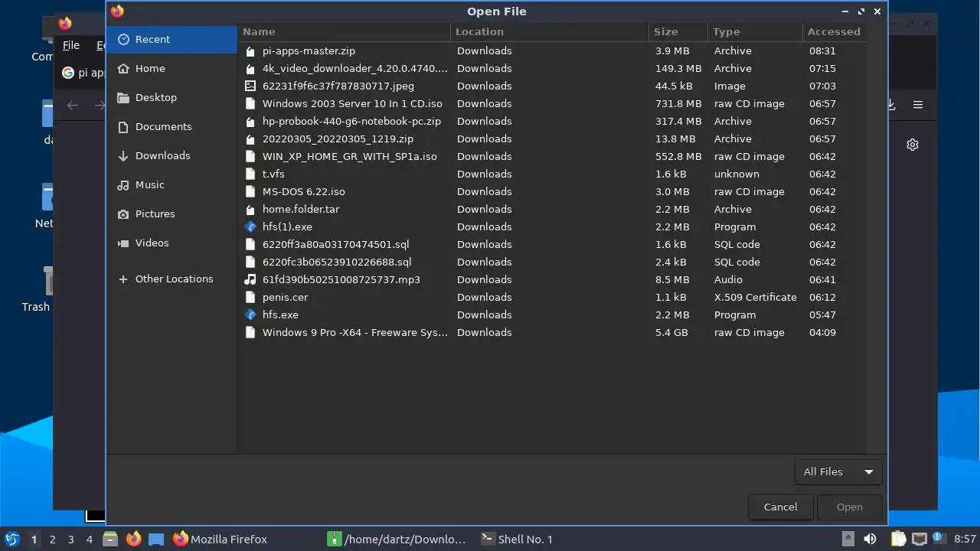Open the volume control in the system tray
The width and height of the screenshot is (980, 551).
click(870, 539)
